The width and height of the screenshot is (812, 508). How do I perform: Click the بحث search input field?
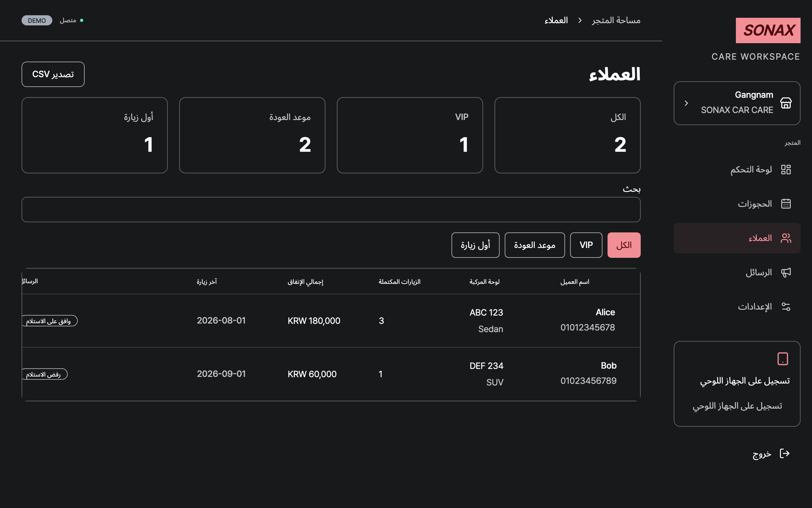(x=331, y=210)
